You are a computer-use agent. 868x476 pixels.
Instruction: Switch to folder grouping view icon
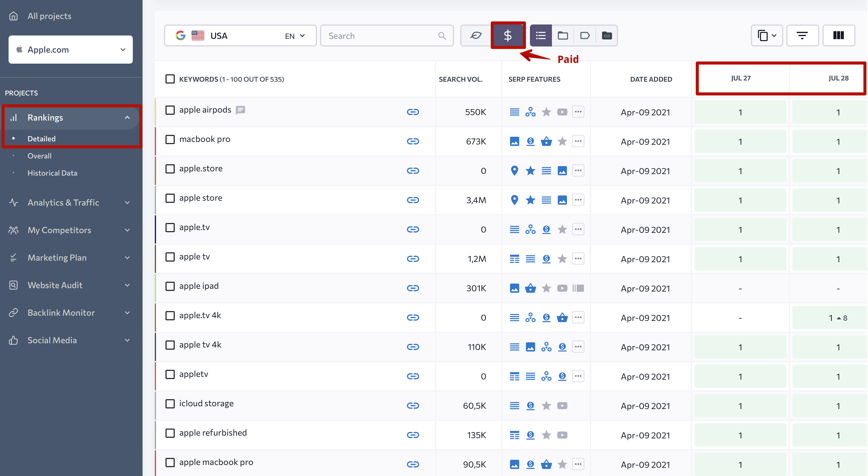point(563,35)
